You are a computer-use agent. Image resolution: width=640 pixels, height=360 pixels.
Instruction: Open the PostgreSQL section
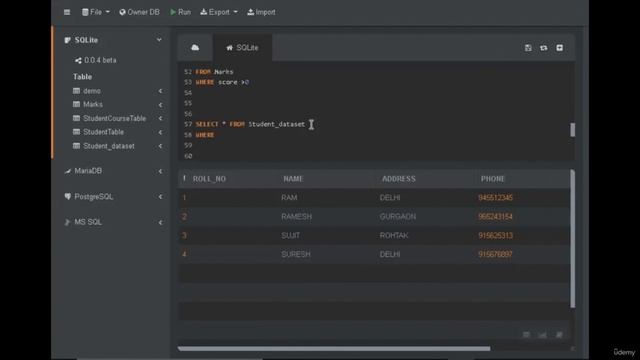(x=93, y=197)
